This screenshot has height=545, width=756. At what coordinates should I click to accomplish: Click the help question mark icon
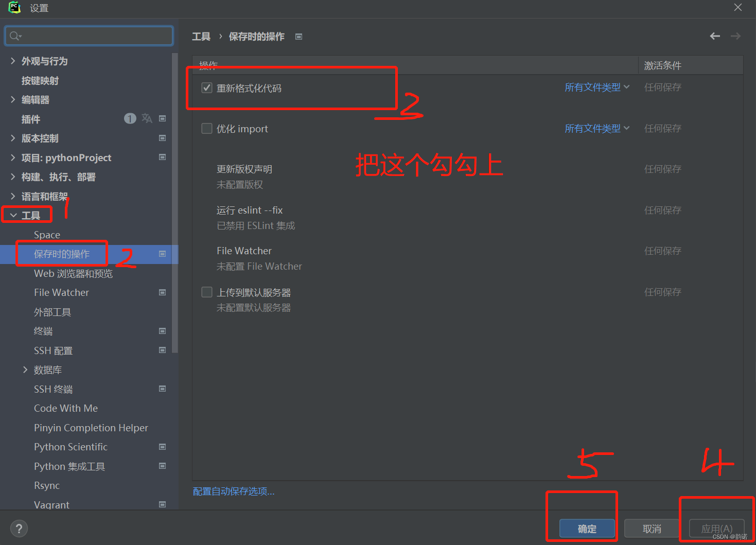point(19,528)
